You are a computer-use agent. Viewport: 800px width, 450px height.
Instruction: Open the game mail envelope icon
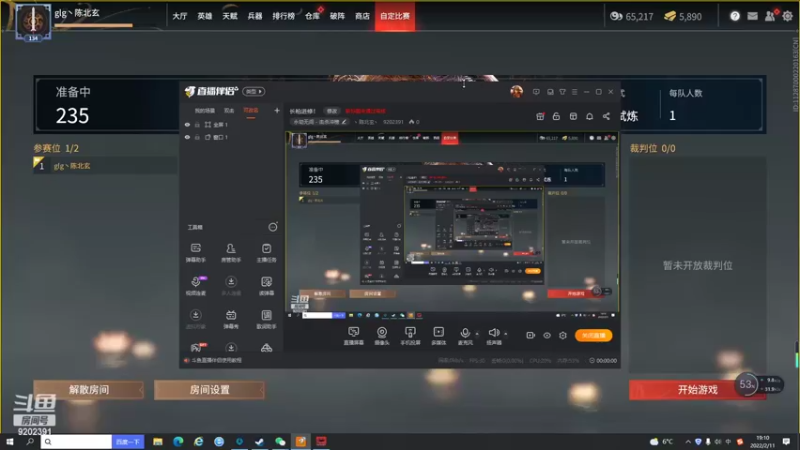(x=753, y=16)
